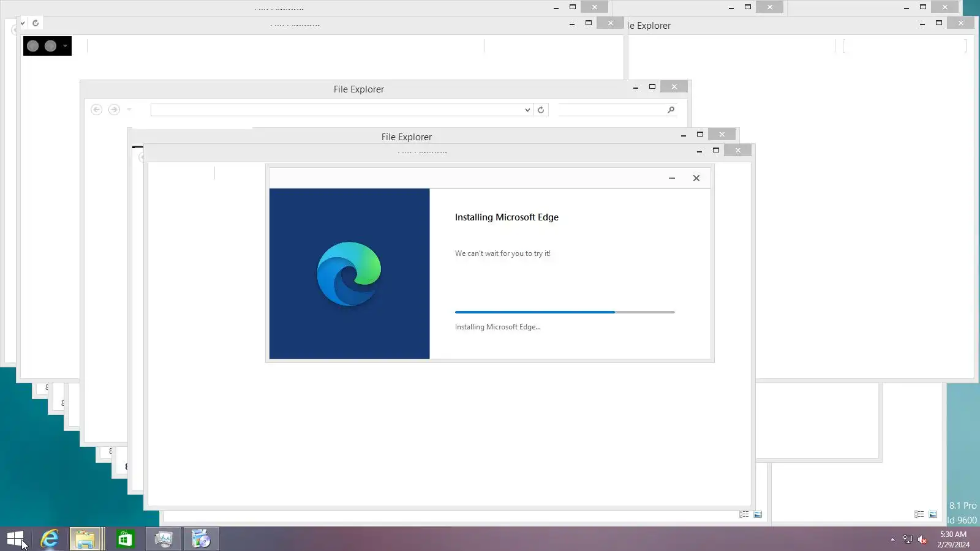Switch to large icons view in the right background window
This screenshot has height=551, width=980.
click(933, 515)
